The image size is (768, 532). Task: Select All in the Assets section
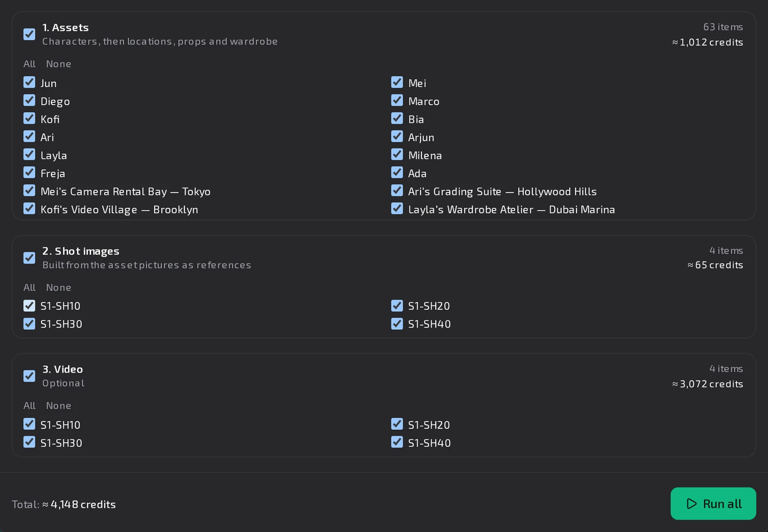click(x=29, y=64)
